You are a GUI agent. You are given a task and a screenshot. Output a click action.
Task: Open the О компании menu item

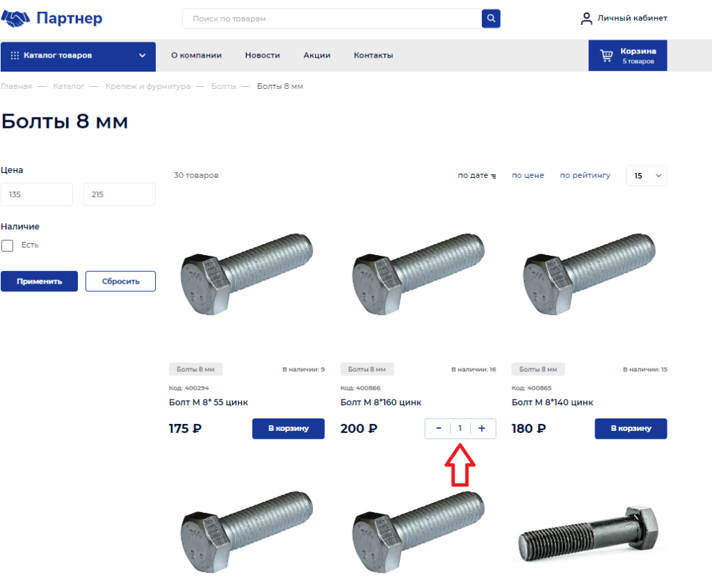[196, 56]
